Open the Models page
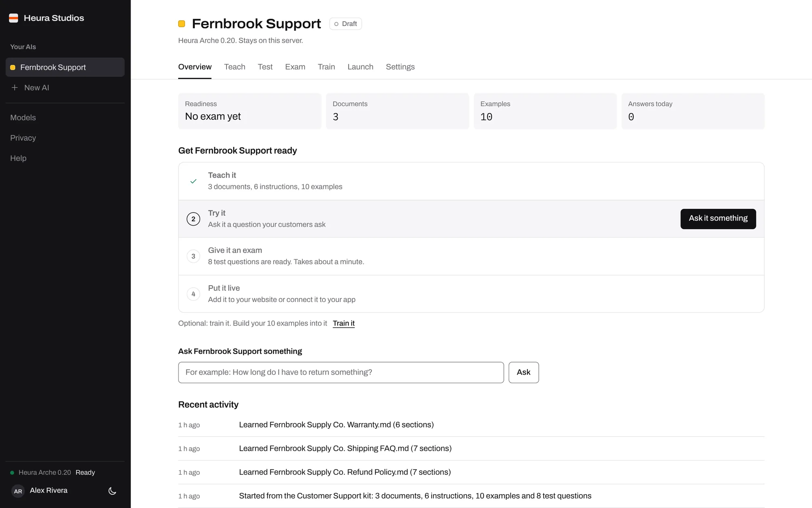812x508 pixels. [23, 117]
